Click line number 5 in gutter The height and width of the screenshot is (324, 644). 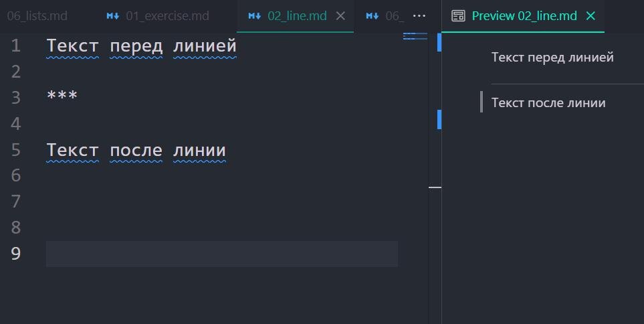pyautogui.click(x=15, y=150)
